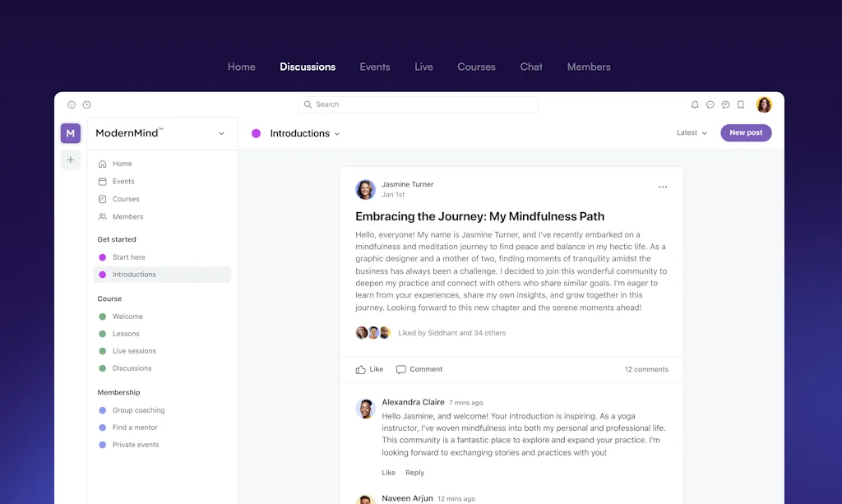Open the community feedback speech icon

(x=724, y=104)
